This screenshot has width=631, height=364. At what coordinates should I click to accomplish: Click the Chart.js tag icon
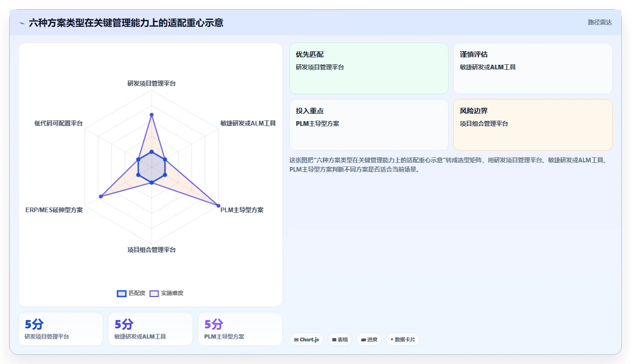coord(296,339)
